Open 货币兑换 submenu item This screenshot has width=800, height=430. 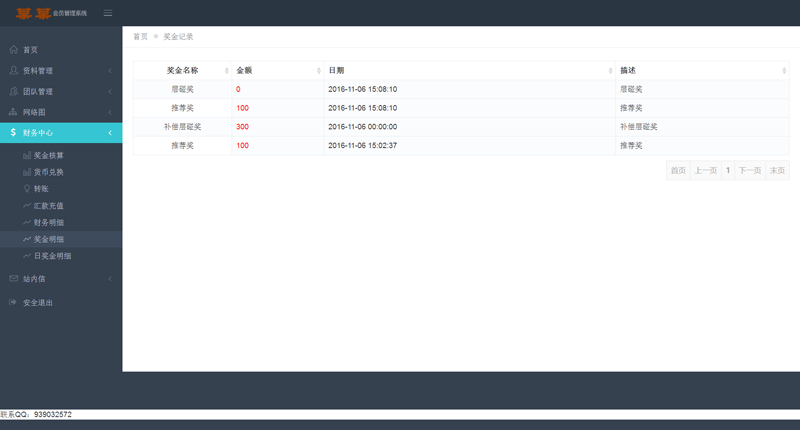[x=61, y=172]
